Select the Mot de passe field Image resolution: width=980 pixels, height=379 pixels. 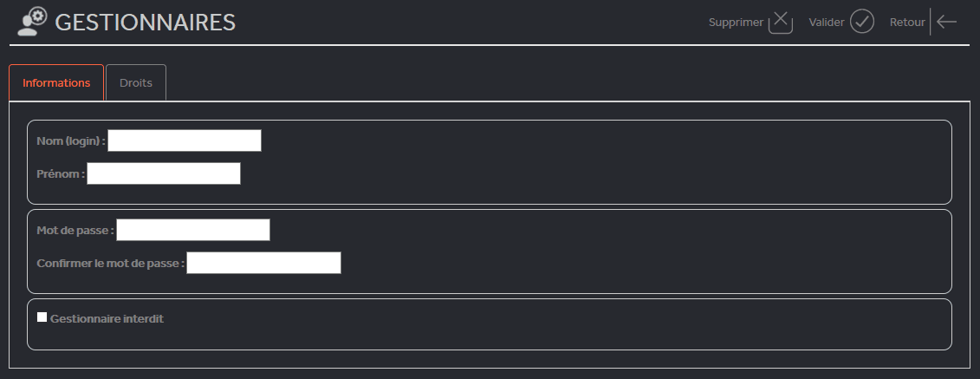[193, 230]
